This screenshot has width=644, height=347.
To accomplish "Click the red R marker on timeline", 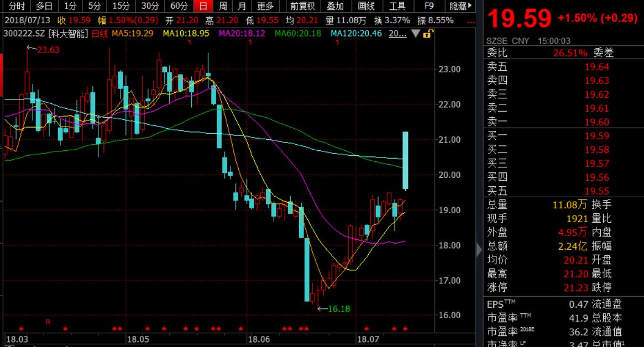I will tap(48, 321).
